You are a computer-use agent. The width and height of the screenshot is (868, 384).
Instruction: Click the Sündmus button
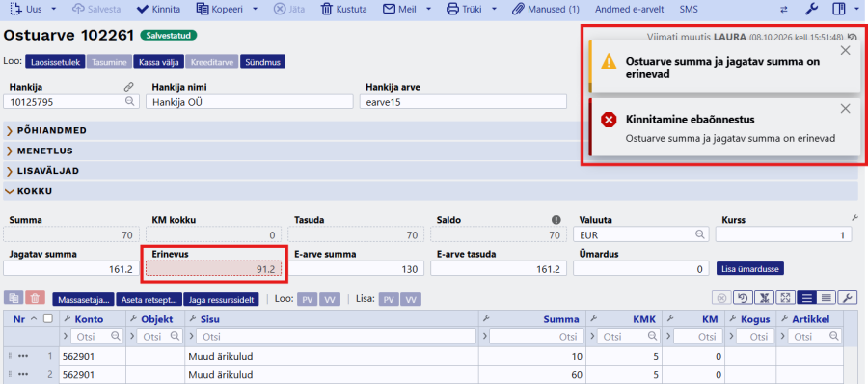coord(262,62)
